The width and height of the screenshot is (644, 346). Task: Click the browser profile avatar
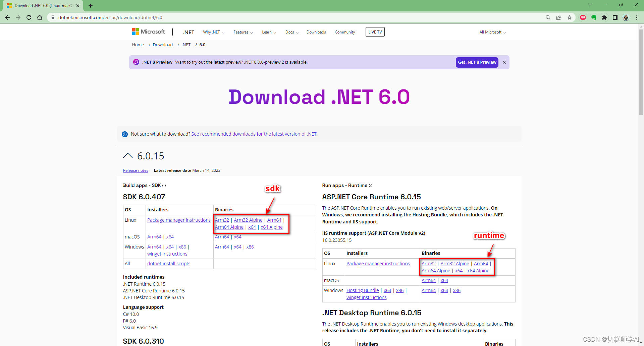626,17
